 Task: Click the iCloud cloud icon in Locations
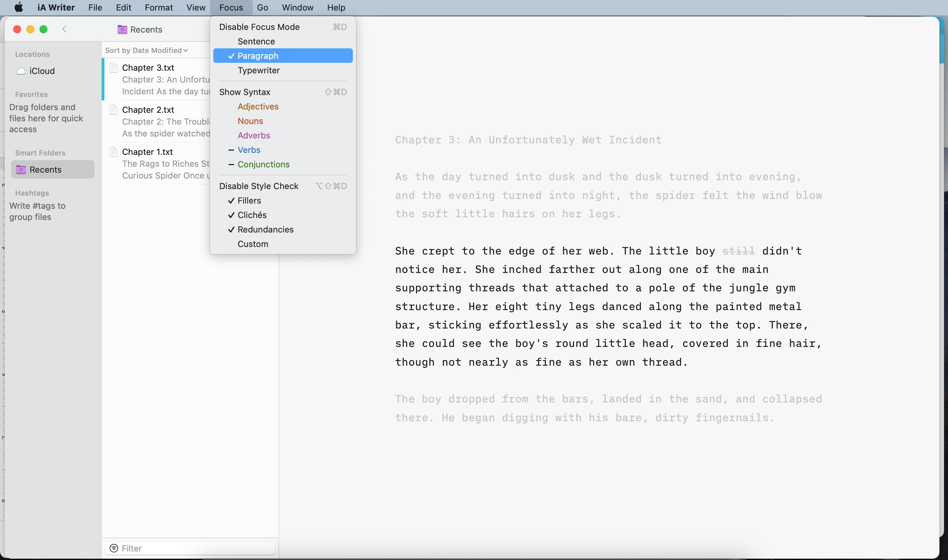[x=21, y=71]
